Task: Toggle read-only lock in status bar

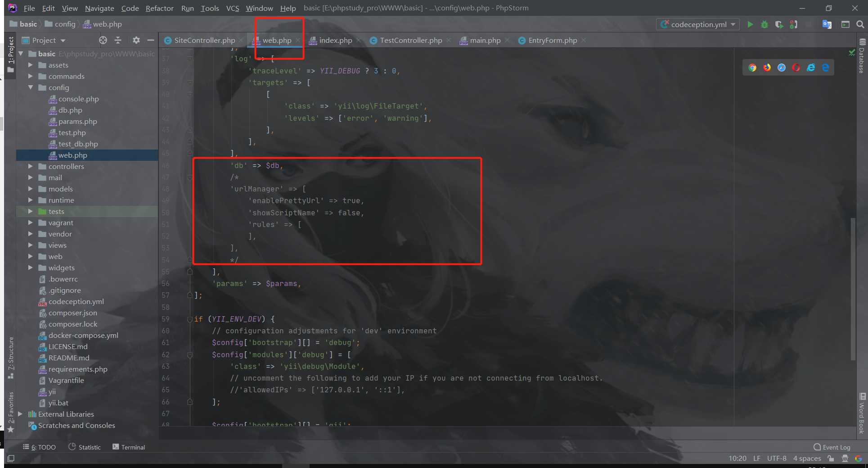Action: [831, 459]
